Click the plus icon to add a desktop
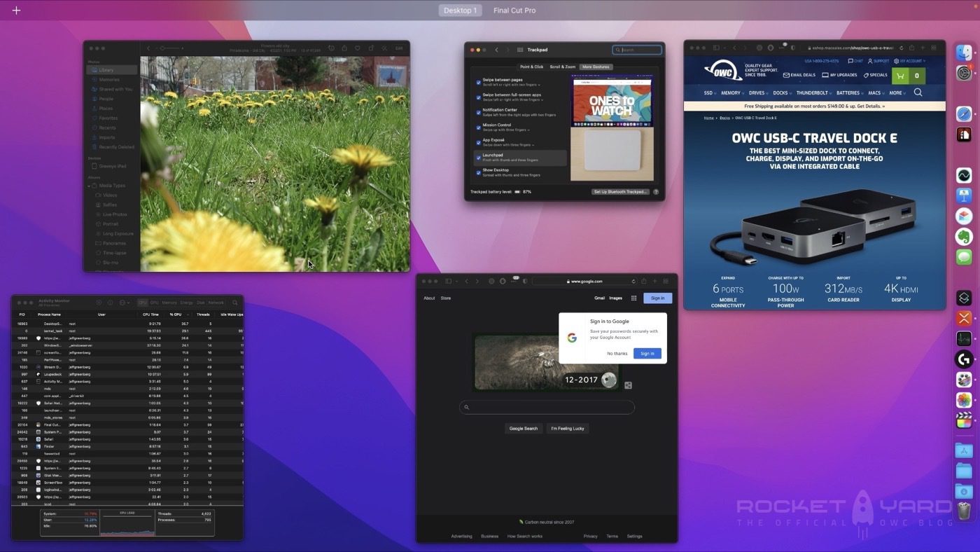 pyautogui.click(x=16, y=11)
